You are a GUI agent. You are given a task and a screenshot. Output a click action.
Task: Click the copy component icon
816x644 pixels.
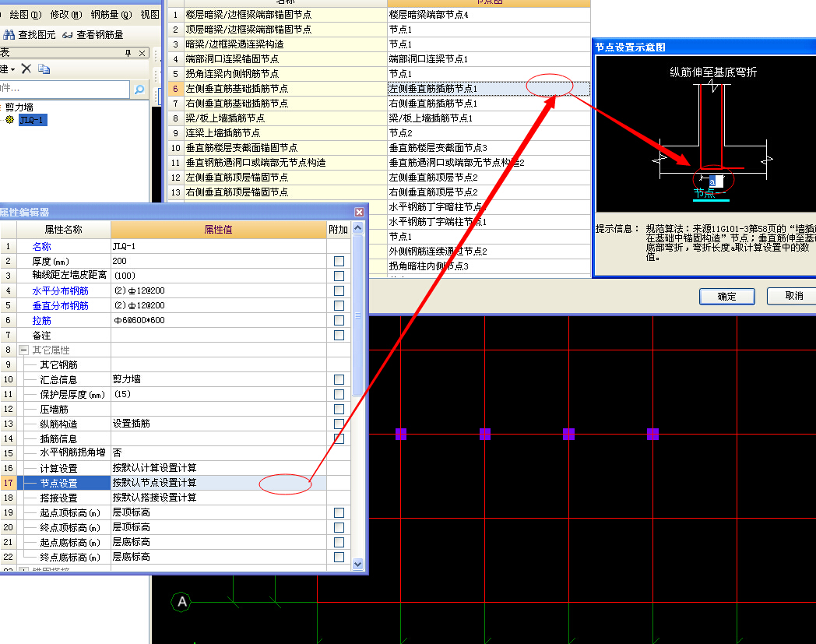(44, 69)
